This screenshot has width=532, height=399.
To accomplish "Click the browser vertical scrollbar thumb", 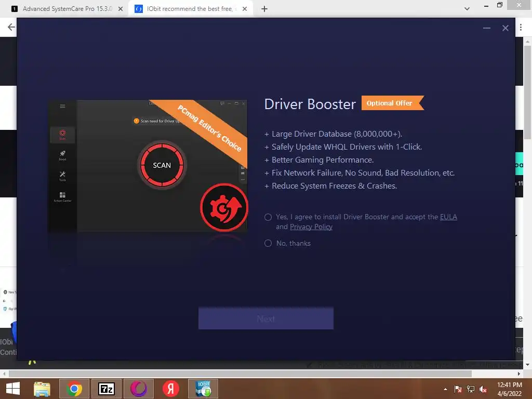I will click(x=527, y=92).
